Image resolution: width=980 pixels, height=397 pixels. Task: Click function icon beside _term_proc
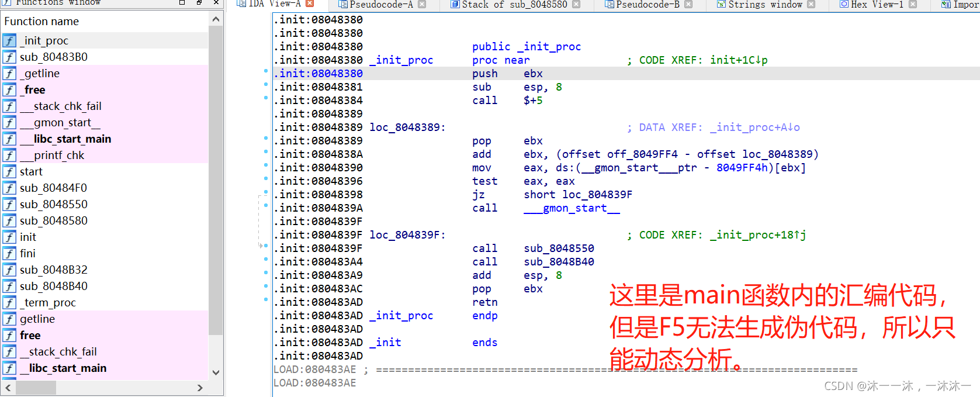9,302
